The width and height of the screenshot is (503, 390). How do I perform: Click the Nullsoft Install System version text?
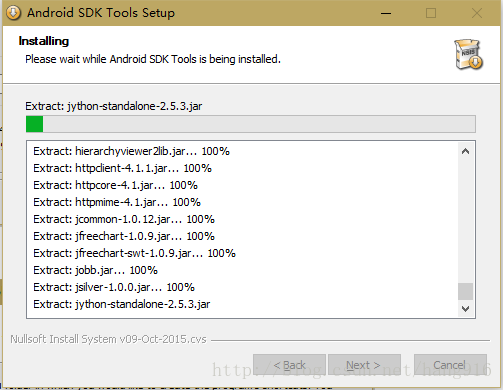coord(108,339)
